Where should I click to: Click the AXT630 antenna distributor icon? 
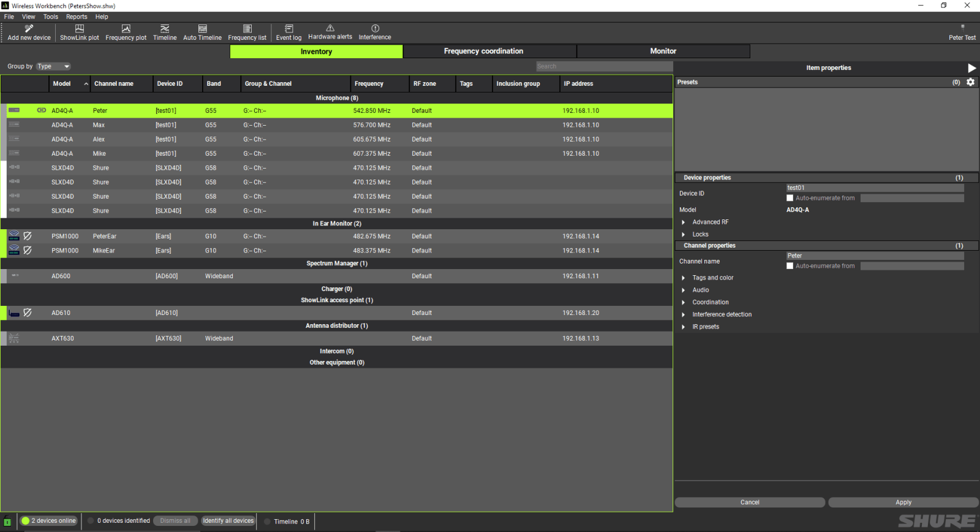(x=14, y=338)
